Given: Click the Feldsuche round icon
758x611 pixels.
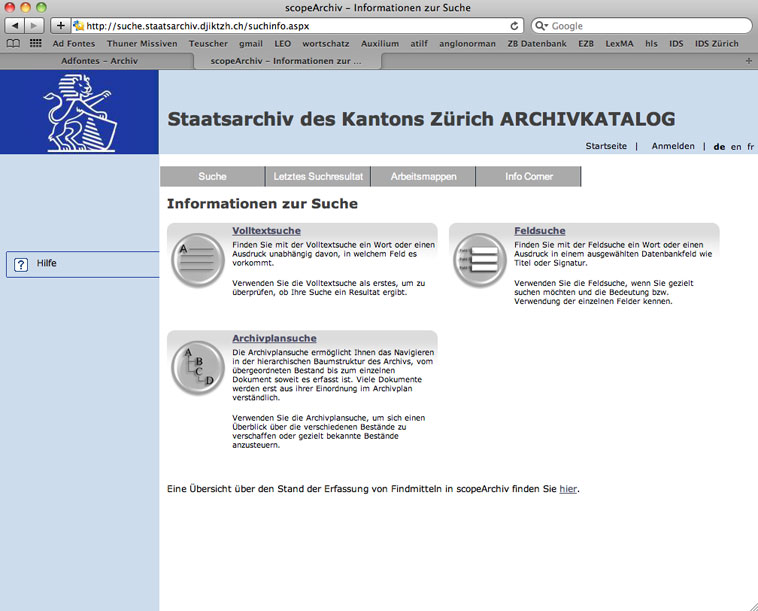Looking at the screenshot, I should tap(480, 260).
